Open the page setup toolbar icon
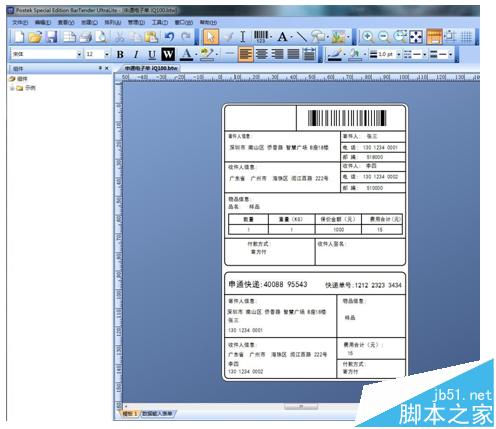This screenshot has width=496, height=429. point(69,37)
